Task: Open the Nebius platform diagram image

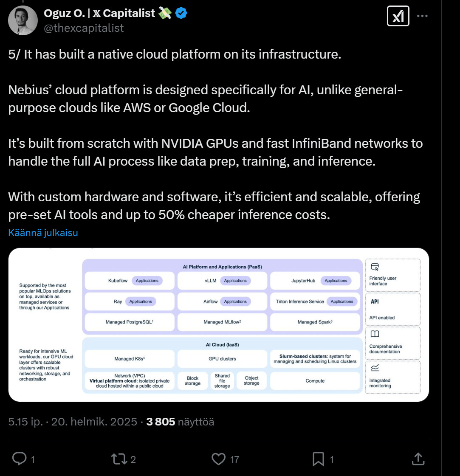Action: pyautogui.click(x=218, y=324)
